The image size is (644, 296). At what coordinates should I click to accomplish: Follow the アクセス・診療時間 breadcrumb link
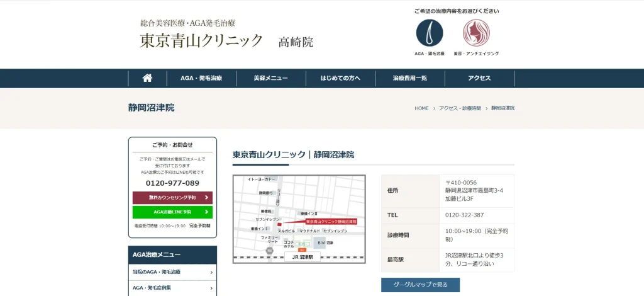tap(460, 108)
